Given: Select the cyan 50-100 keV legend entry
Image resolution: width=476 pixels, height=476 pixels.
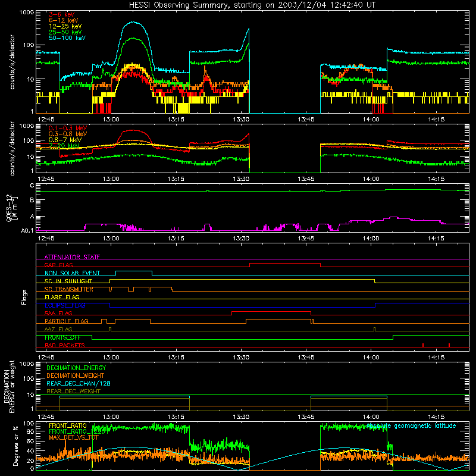Looking at the screenshot, I should pyautogui.click(x=67, y=38).
